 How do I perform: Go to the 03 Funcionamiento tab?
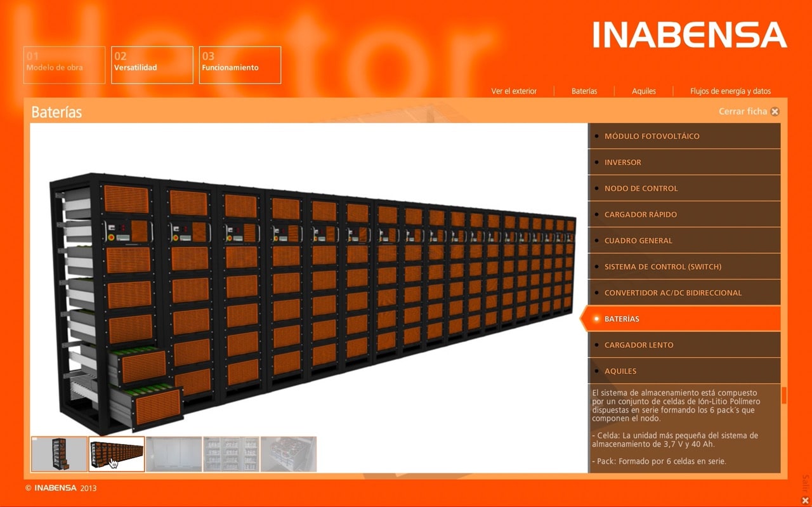click(x=240, y=65)
